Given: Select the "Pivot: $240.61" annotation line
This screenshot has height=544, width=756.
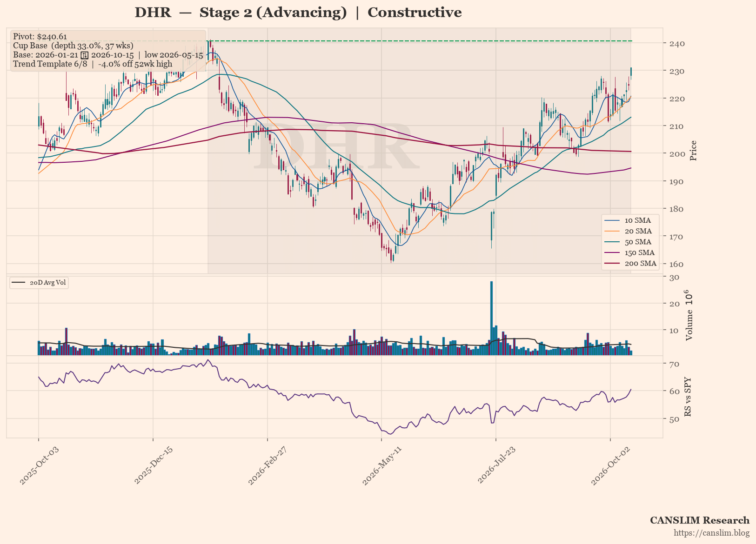Looking at the screenshot, I should (x=40, y=37).
